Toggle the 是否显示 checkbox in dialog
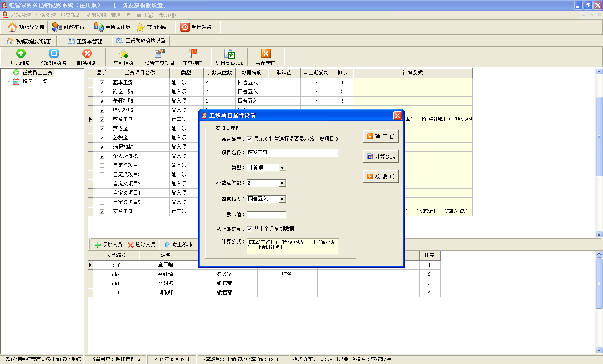 pos(250,139)
